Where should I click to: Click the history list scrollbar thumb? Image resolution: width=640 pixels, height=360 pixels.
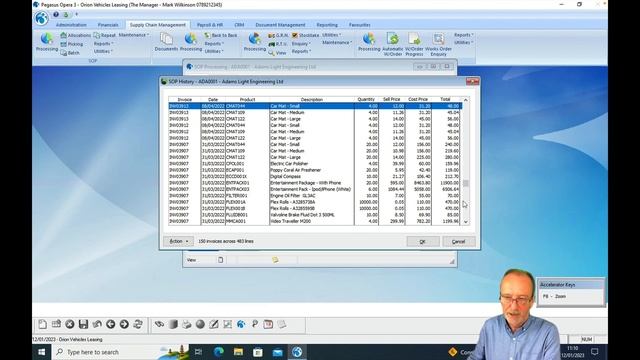coord(465,184)
